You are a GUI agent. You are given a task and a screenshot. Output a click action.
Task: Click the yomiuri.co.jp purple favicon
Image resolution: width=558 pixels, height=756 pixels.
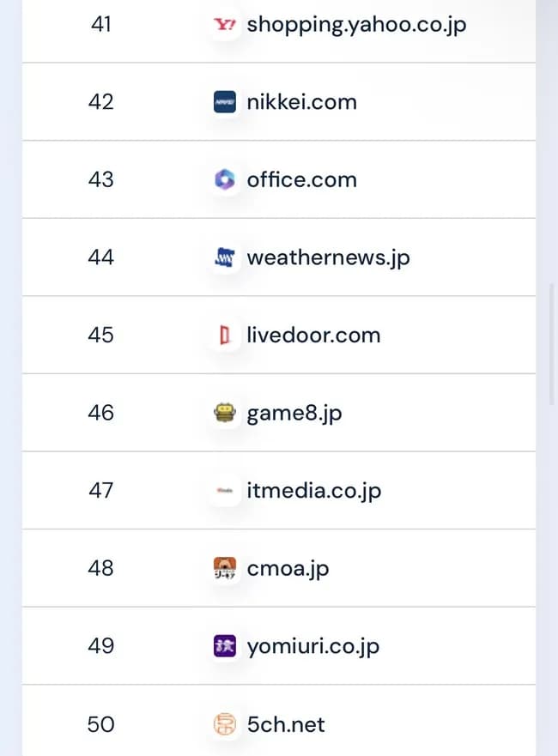225,645
